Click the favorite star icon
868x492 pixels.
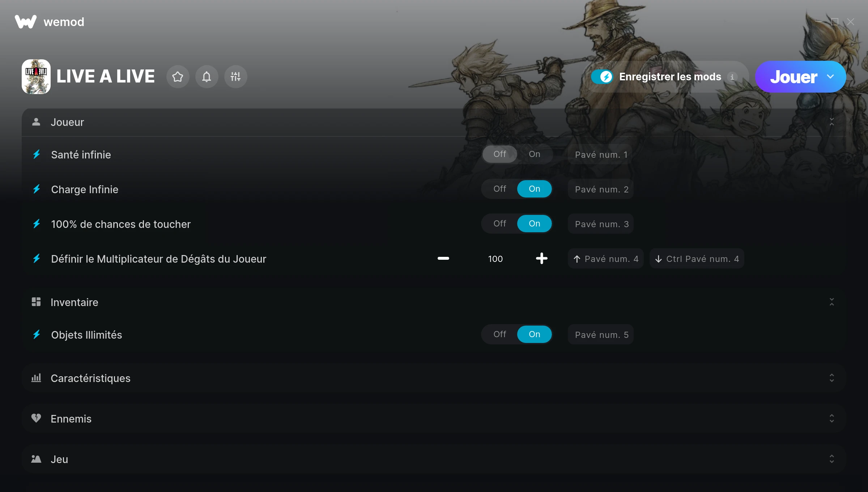tap(178, 77)
